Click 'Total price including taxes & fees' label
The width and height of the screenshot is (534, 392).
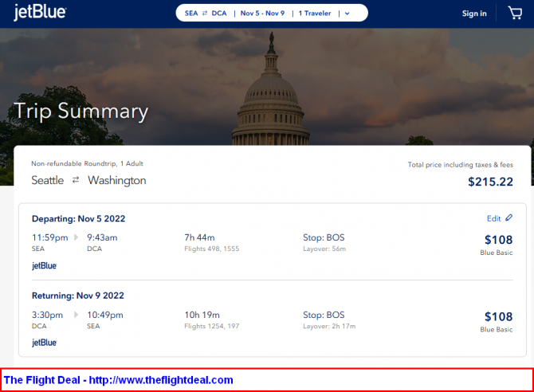461,165
